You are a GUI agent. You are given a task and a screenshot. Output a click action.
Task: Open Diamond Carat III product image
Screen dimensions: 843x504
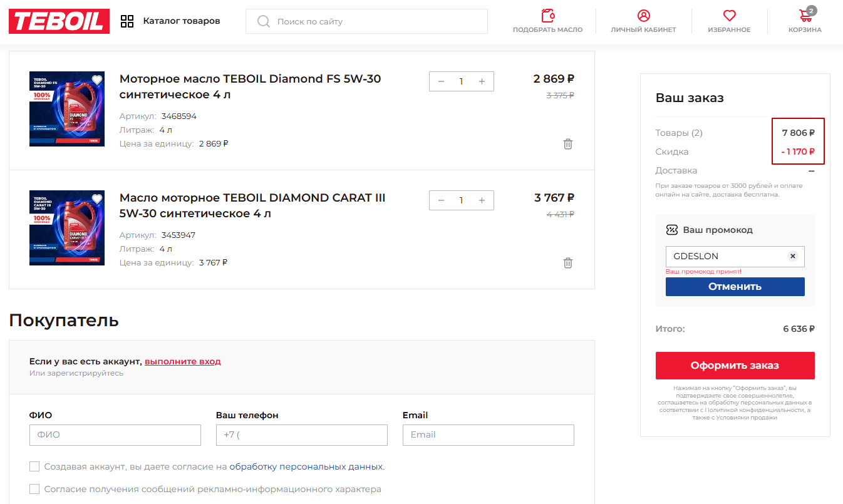(67, 228)
